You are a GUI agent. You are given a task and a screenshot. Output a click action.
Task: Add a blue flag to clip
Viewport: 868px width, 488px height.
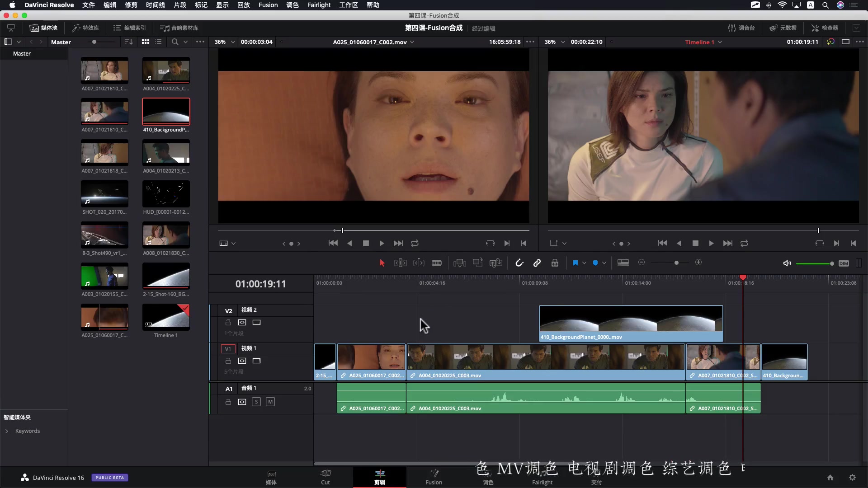pos(575,263)
